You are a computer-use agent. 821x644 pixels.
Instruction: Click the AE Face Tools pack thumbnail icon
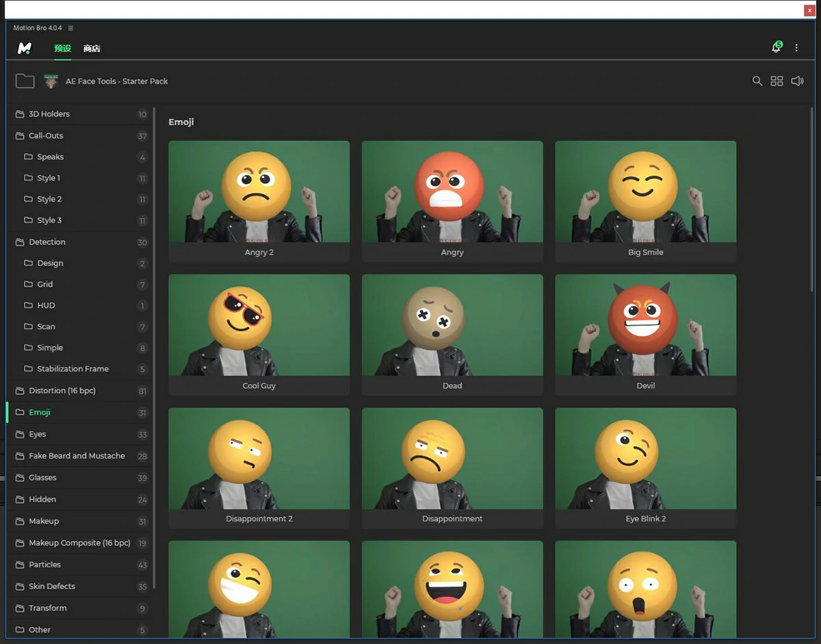tap(51, 81)
